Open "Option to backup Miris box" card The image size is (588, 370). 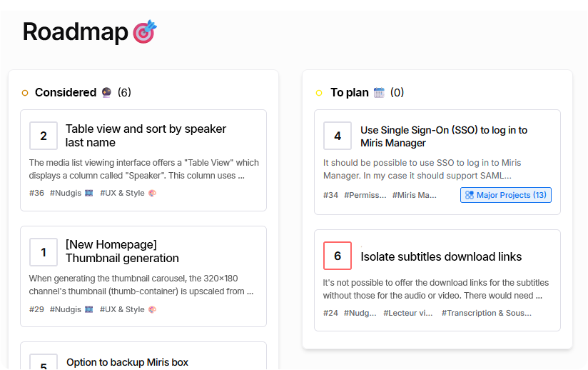127,362
